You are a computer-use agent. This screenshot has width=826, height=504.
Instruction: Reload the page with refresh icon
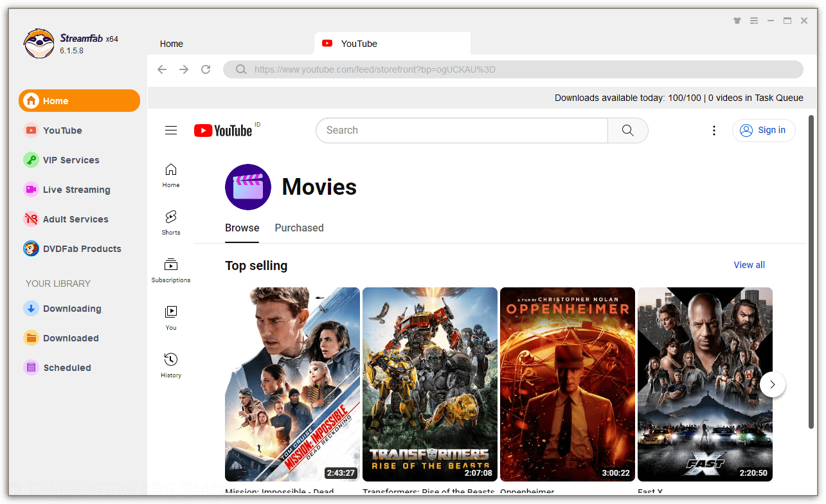coord(206,69)
